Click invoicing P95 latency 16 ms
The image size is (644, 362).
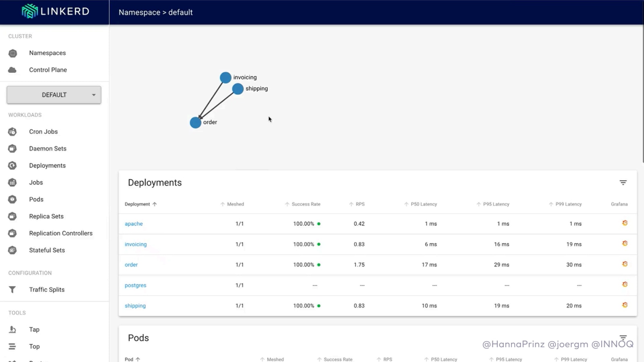click(x=502, y=244)
